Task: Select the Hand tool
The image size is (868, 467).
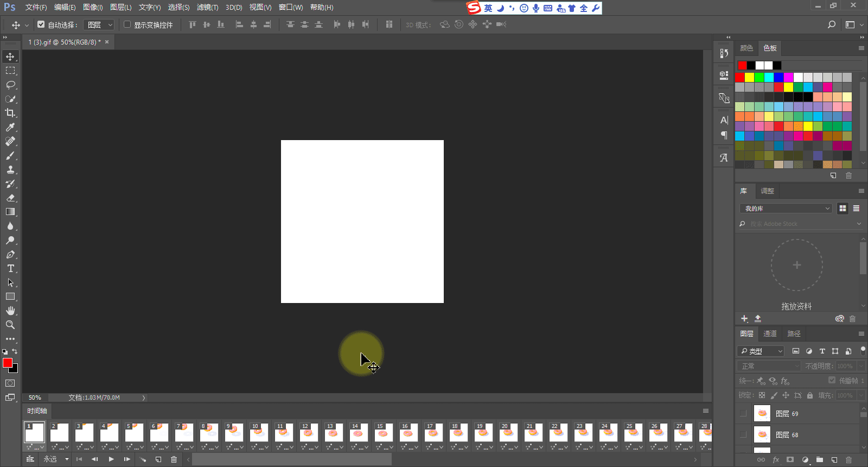Action: coord(10,311)
